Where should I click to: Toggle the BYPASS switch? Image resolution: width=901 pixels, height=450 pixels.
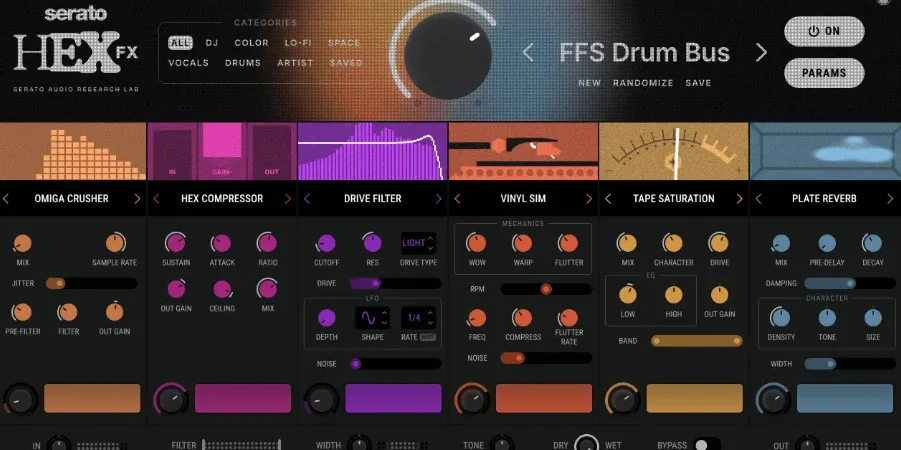[x=706, y=444]
